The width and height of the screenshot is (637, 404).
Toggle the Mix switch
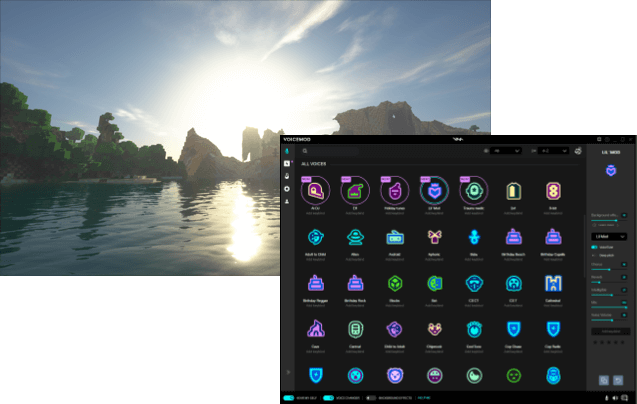[x=624, y=303]
